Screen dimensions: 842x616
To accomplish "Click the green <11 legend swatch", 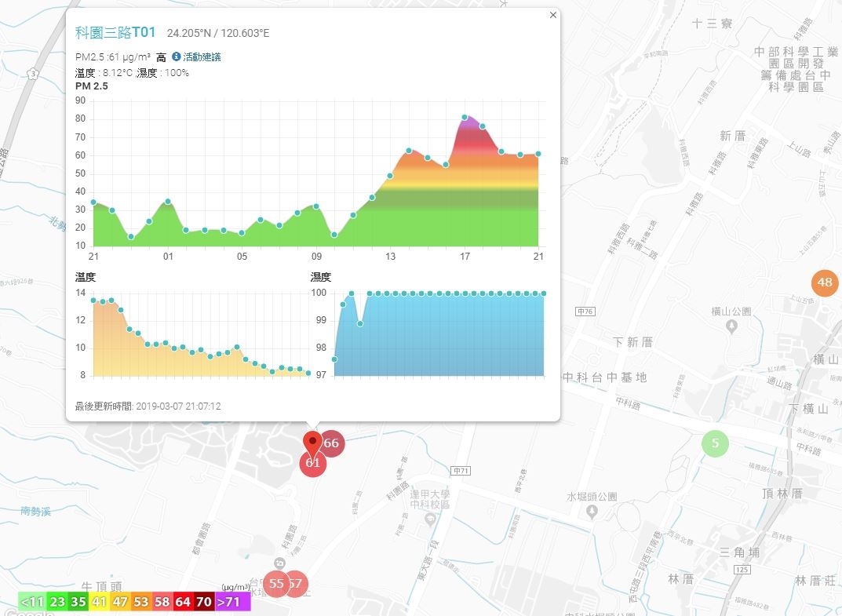I will point(32,602).
